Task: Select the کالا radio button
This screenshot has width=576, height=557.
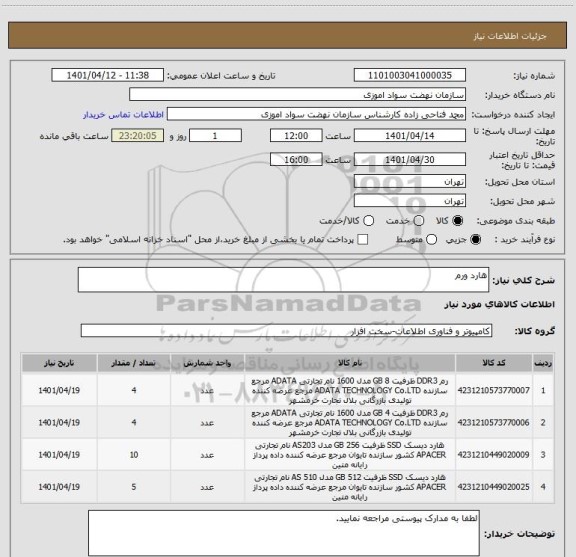Action: pyautogui.click(x=458, y=221)
